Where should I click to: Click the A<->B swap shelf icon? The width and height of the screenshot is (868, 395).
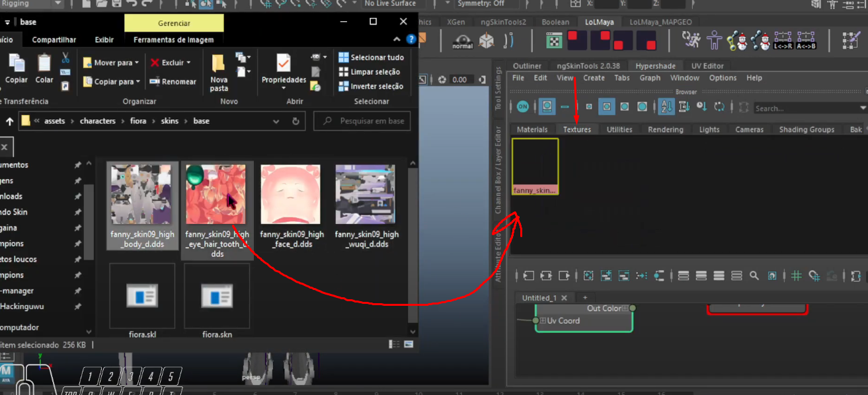(806, 41)
